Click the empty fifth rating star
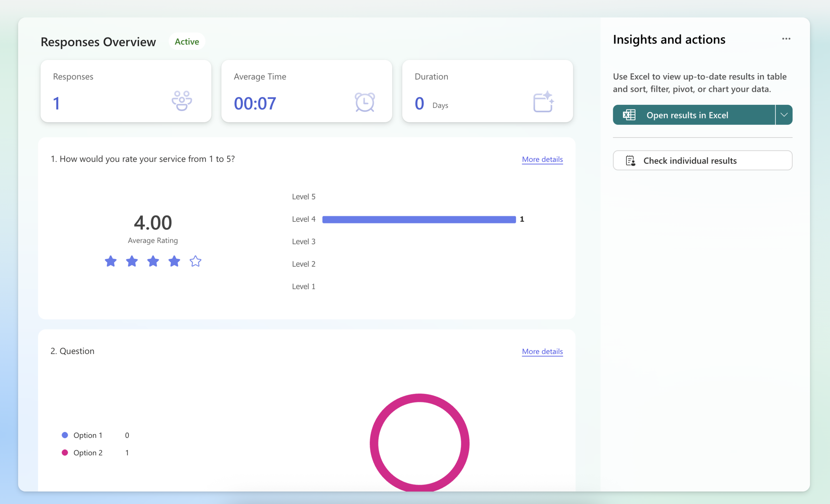 (x=196, y=261)
